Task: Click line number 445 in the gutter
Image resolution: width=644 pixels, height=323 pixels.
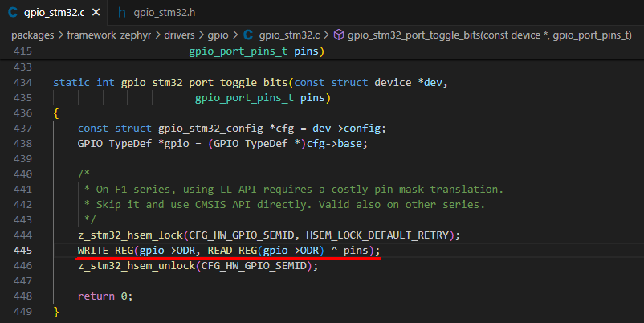Action: 22,250
